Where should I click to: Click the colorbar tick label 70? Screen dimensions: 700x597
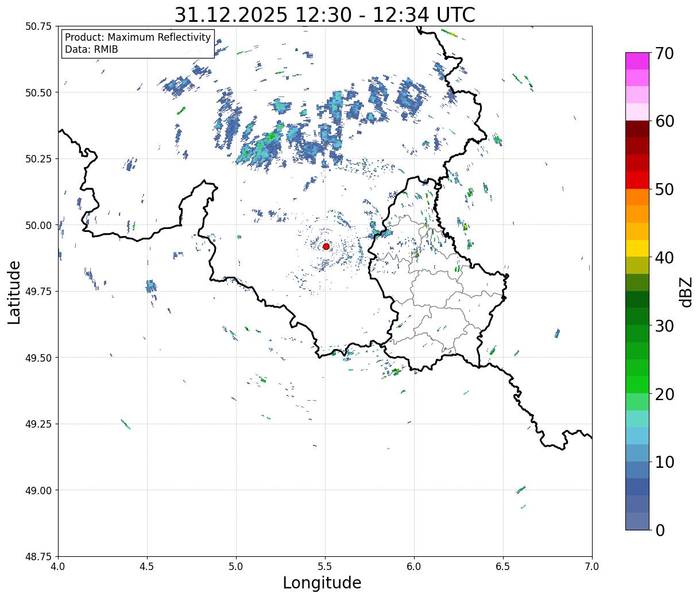click(x=663, y=53)
